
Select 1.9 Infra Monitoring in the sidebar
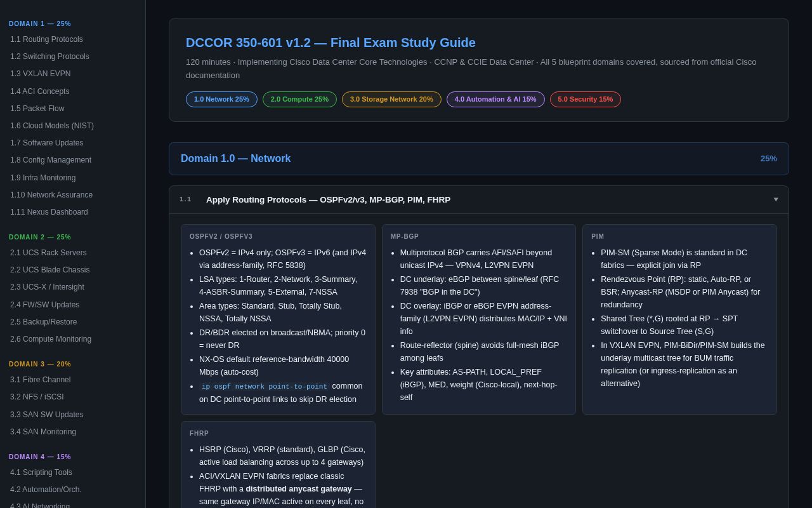pyautogui.click(x=43, y=178)
